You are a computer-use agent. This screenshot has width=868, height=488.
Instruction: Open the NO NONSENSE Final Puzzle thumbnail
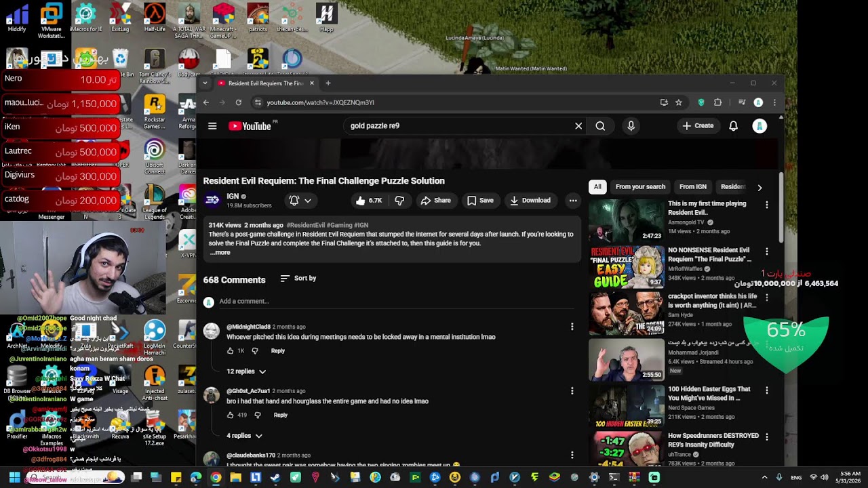pyautogui.click(x=627, y=267)
